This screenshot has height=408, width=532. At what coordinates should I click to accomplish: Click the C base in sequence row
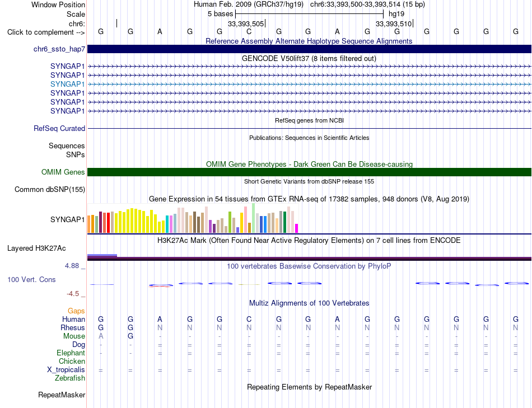249,31
